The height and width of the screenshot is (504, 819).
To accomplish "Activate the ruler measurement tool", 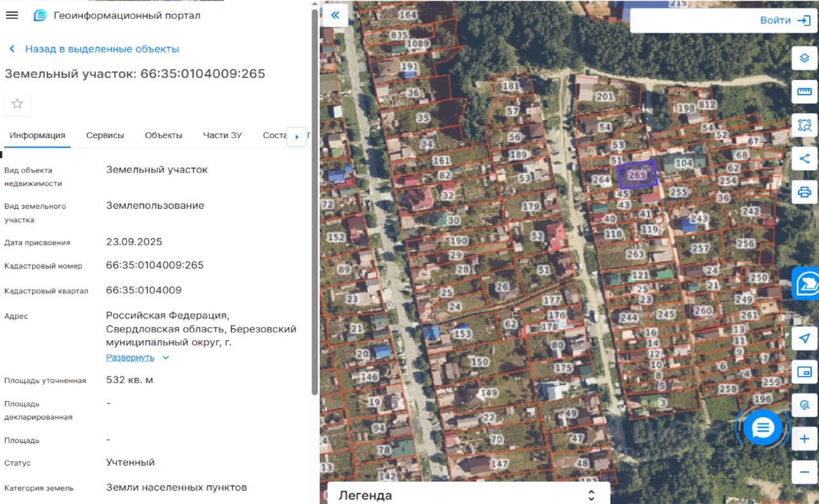I will point(805,91).
